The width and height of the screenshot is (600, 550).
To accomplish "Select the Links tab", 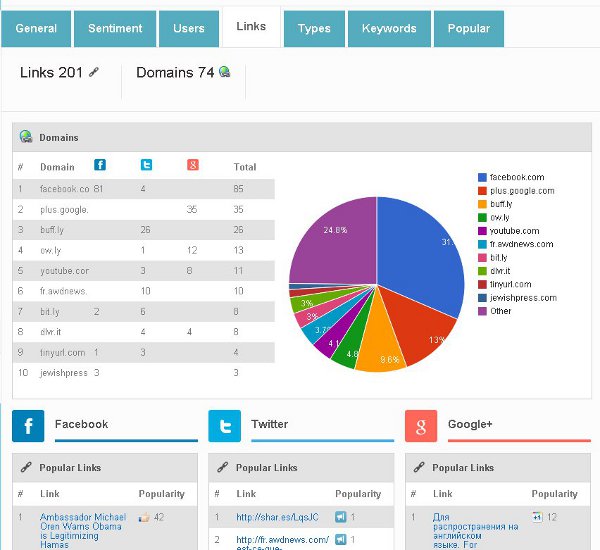I will click(x=251, y=27).
